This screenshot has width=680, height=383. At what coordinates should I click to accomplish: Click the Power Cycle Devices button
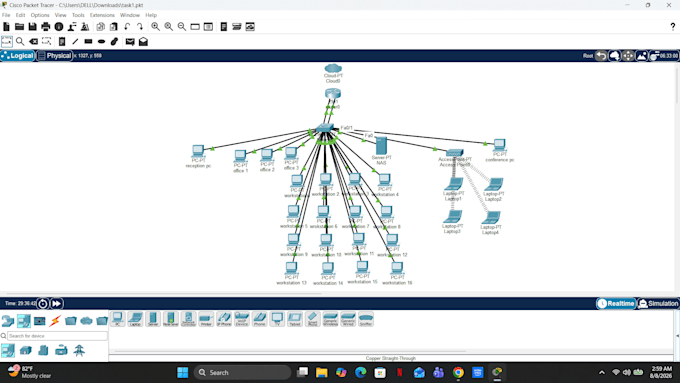[42, 304]
